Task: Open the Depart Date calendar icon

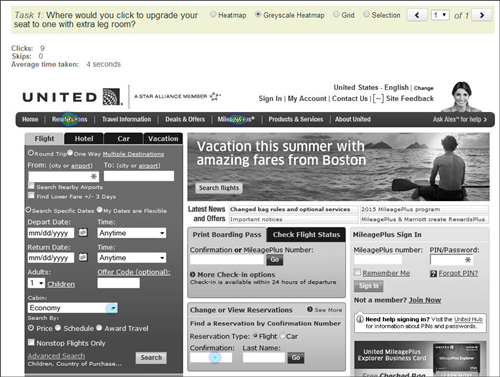Action: (83, 232)
